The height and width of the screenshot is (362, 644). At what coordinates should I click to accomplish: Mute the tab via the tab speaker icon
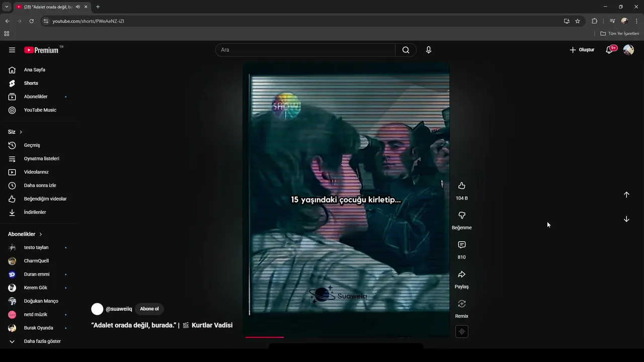77,7
